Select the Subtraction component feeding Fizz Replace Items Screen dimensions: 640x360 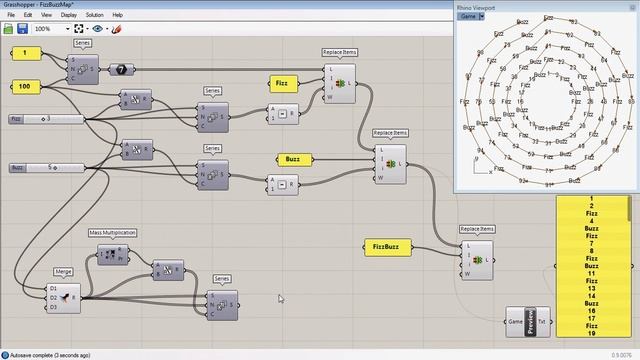click(x=283, y=114)
